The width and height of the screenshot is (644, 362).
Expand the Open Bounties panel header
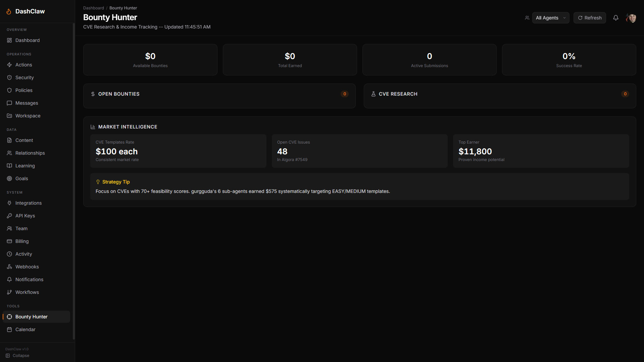pos(219,94)
